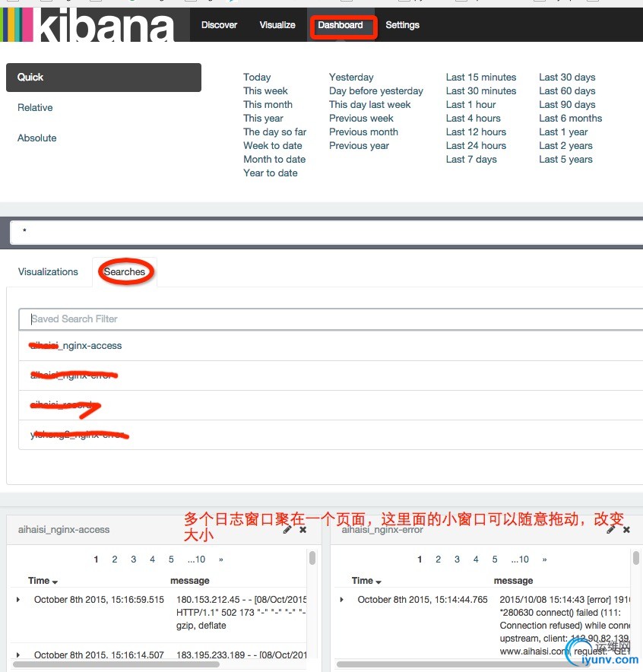Image resolution: width=643 pixels, height=672 pixels.
Task: Select the Relative time filter mode
Action: click(35, 108)
